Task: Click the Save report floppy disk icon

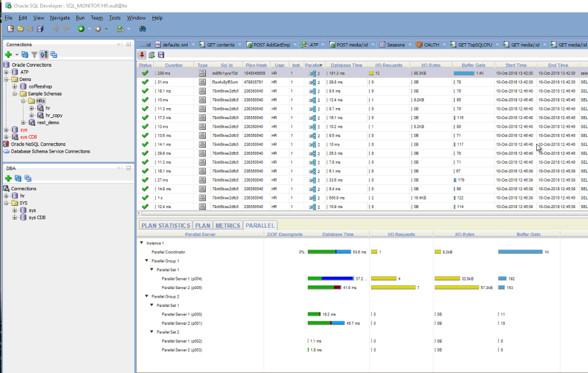Action: (161, 55)
